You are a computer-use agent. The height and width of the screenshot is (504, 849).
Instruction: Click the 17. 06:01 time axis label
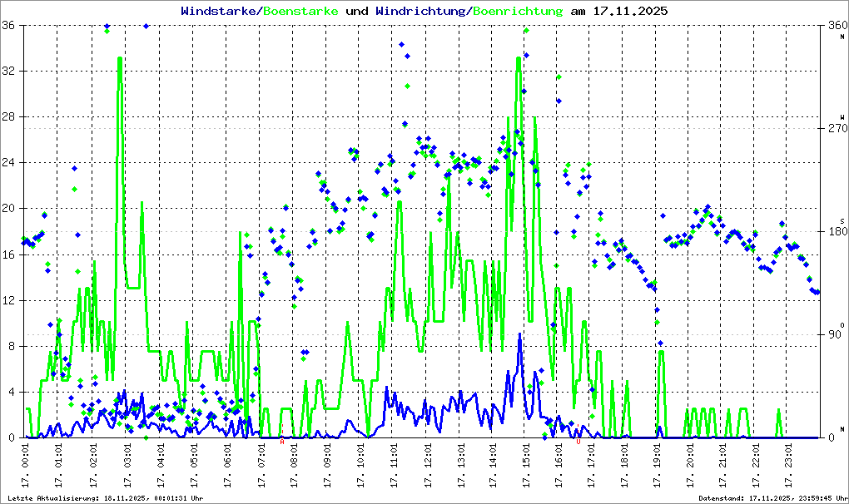(227, 466)
